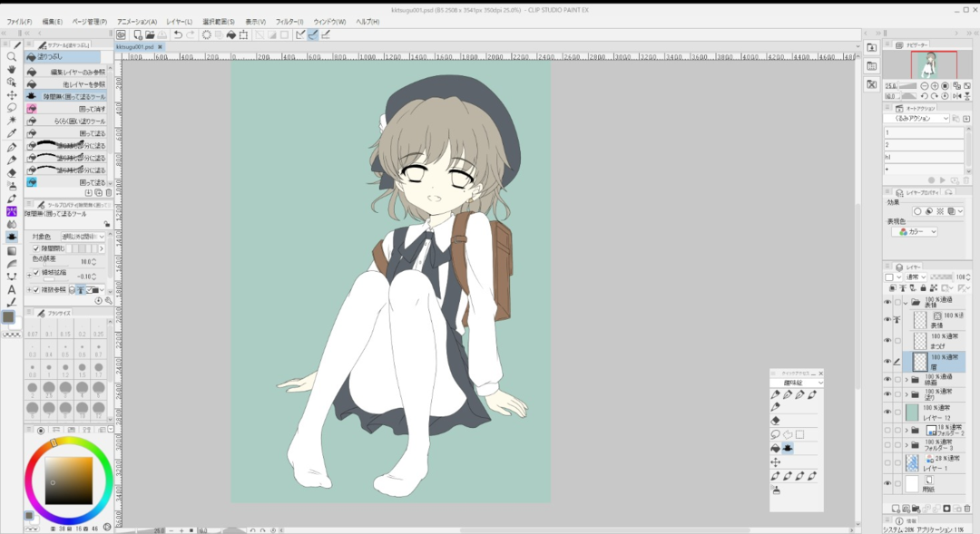
Task: Open the レイヤー(L) menu
Action: [x=179, y=21]
